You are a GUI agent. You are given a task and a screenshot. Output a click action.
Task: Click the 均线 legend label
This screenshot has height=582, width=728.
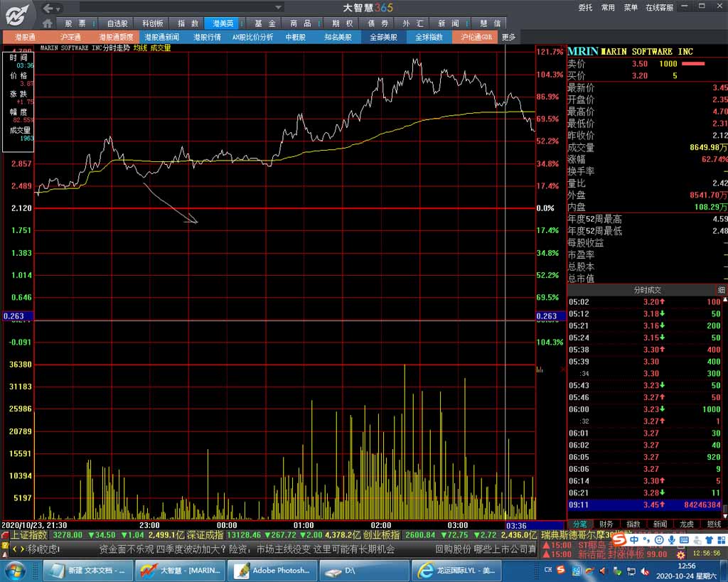pos(140,48)
